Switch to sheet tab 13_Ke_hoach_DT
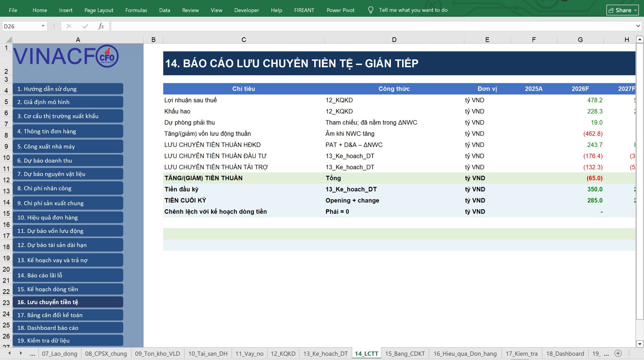The height and width of the screenshot is (360, 644). click(x=325, y=353)
